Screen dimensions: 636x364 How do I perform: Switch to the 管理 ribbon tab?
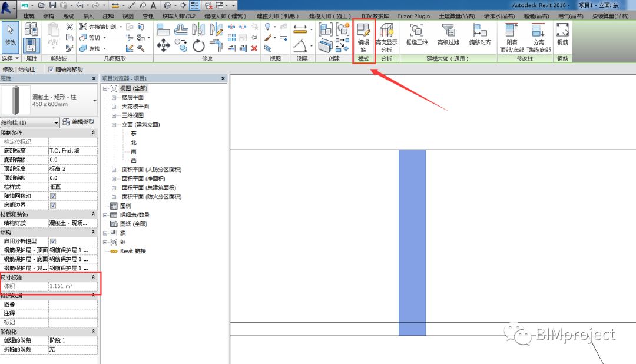click(x=148, y=16)
